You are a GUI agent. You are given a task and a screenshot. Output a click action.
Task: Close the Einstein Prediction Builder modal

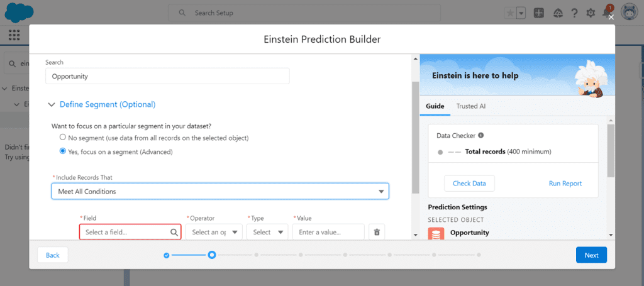click(x=611, y=17)
